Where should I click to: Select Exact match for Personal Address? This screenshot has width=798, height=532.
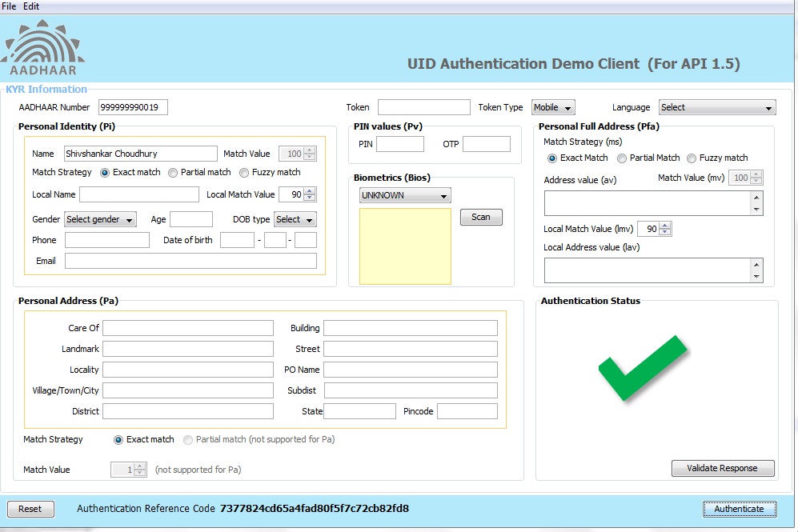tap(119, 439)
